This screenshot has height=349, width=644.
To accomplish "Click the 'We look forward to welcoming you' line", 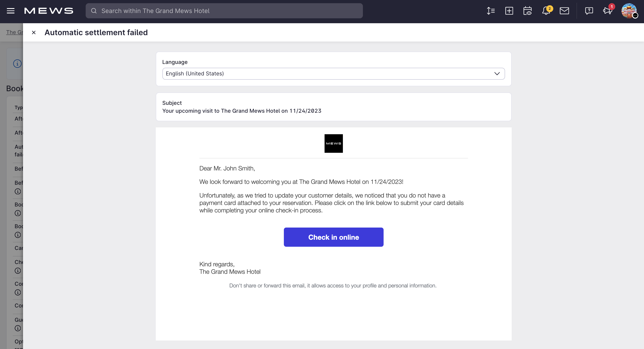I will [301, 182].
